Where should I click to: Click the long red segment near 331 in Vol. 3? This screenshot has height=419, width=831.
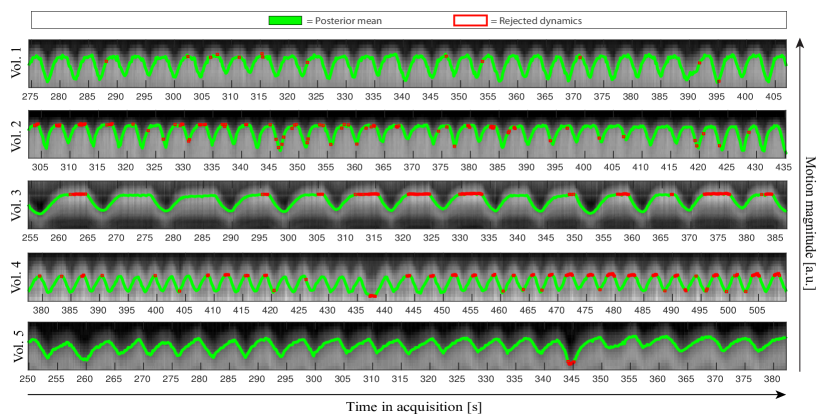coord(471,194)
